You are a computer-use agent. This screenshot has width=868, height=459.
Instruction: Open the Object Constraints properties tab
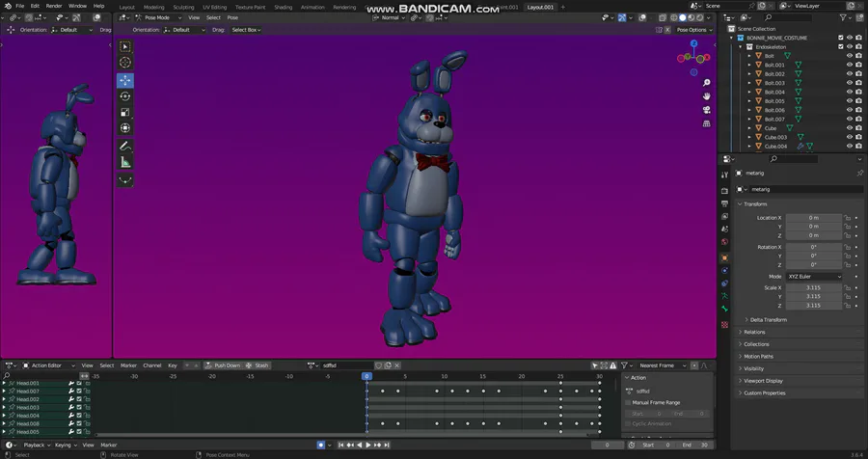724,283
